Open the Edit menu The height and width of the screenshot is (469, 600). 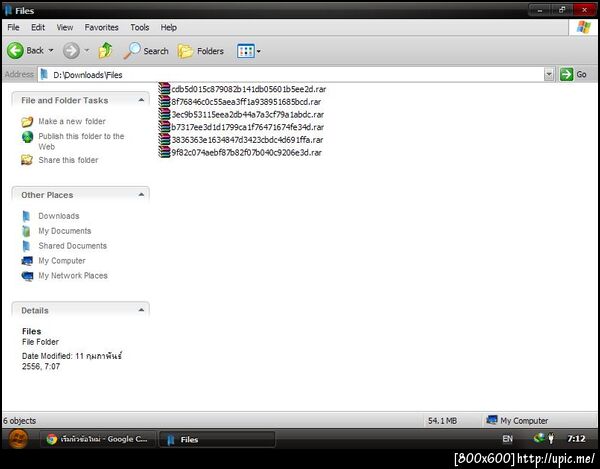click(38, 28)
